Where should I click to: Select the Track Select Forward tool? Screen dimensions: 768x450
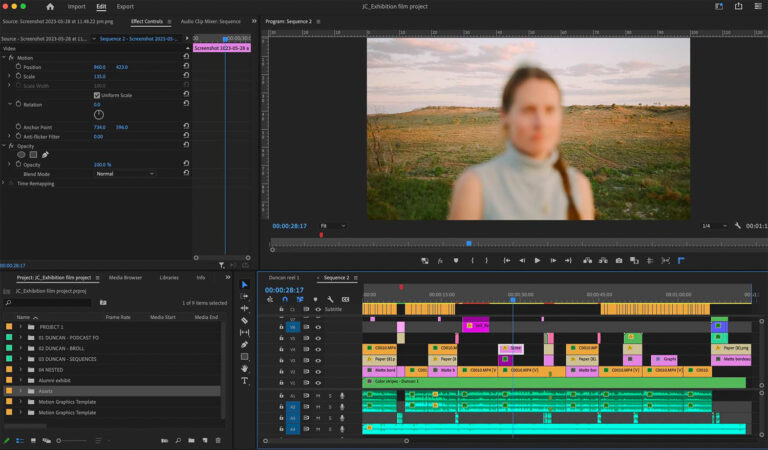(x=244, y=296)
